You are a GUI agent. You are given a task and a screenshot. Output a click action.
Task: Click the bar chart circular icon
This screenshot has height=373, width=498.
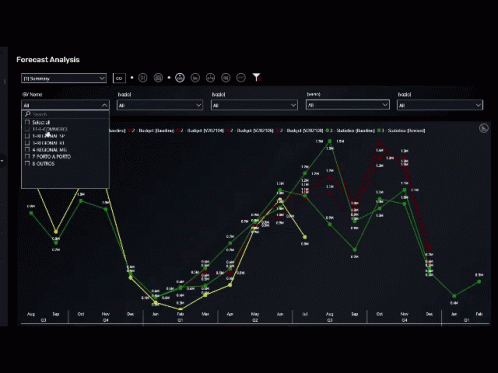(195, 78)
